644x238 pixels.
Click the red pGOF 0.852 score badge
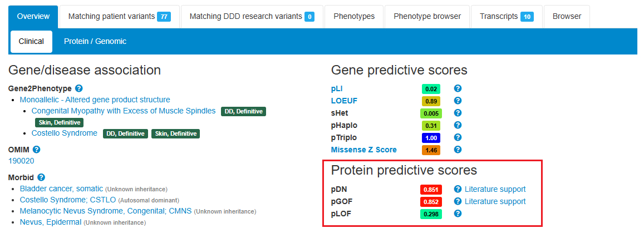[x=431, y=201]
